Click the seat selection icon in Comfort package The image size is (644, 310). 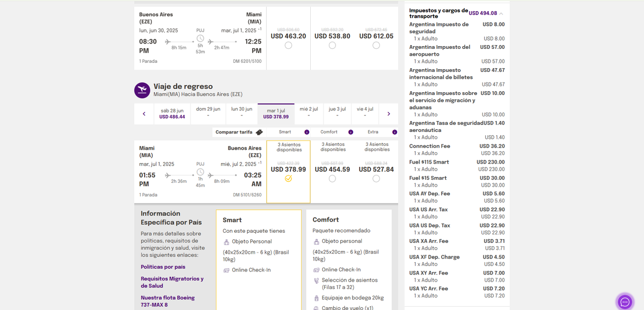pos(317,280)
